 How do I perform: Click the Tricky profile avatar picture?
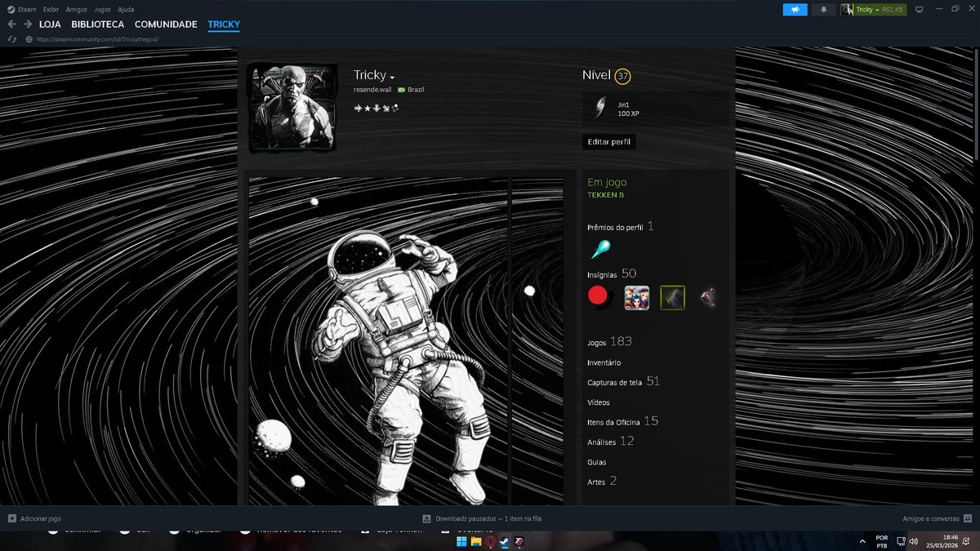[292, 107]
